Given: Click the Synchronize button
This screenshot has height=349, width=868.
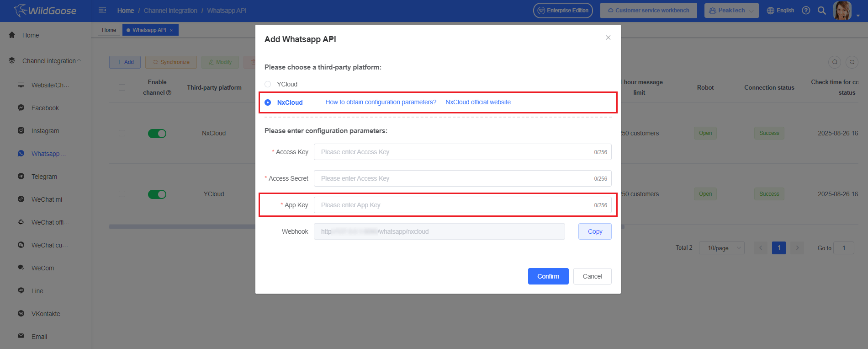Looking at the screenshot, I should tap(171, 62).
